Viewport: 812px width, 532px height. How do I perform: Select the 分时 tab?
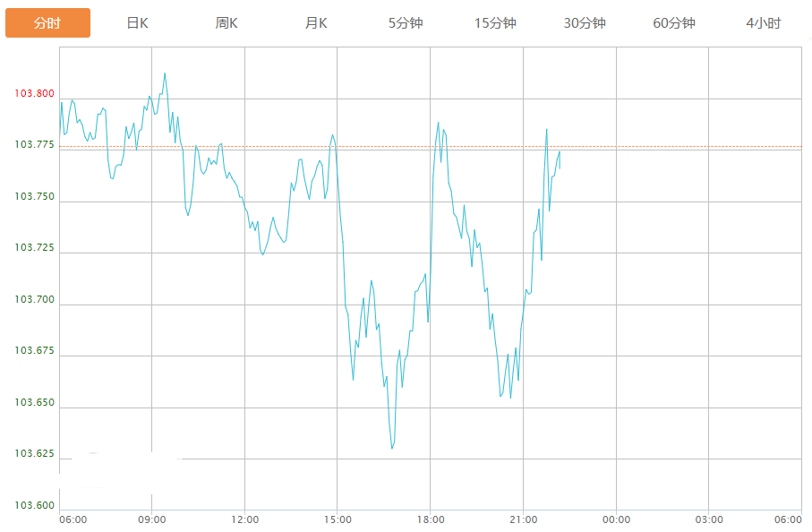[47, 23]
